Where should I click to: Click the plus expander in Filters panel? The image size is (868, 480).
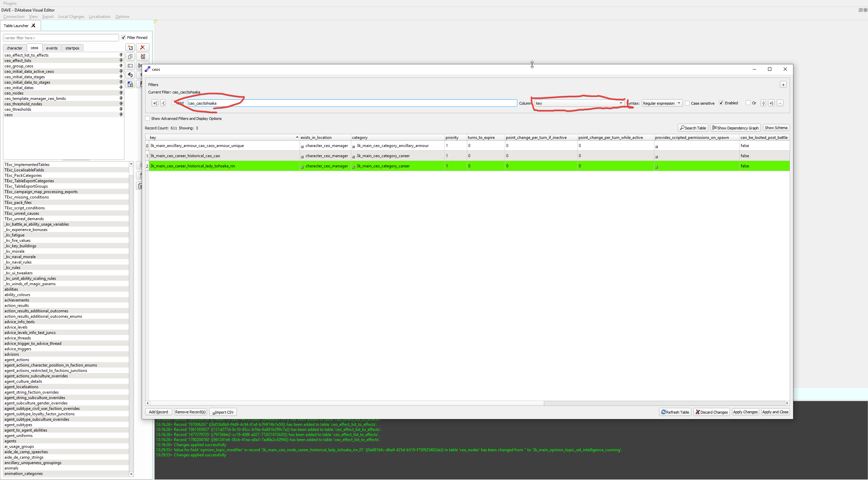click(783, 85)
